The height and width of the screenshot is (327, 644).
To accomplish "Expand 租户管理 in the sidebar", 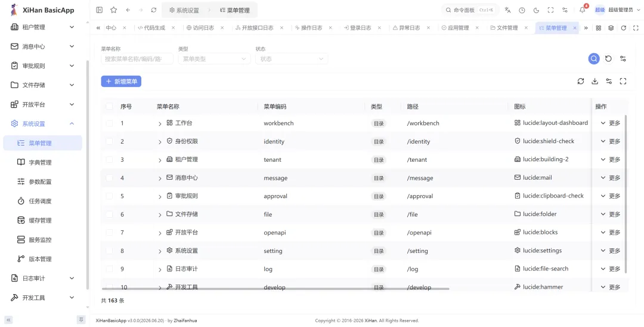I will 43,27.
